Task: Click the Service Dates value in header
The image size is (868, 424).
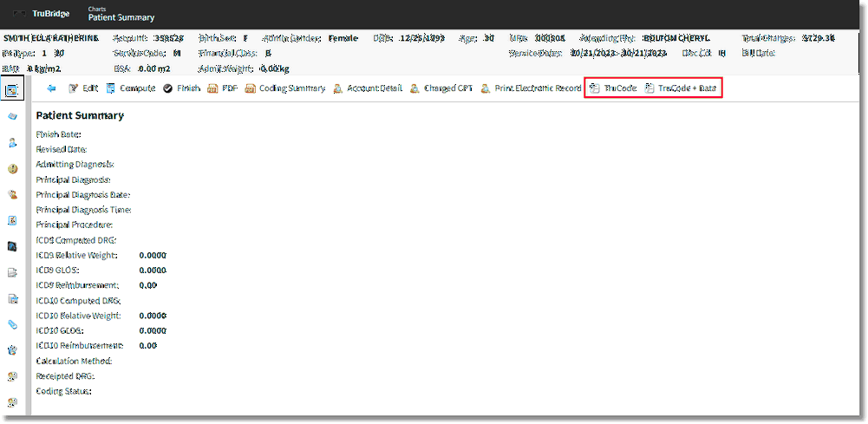Action: coord(618,54)
